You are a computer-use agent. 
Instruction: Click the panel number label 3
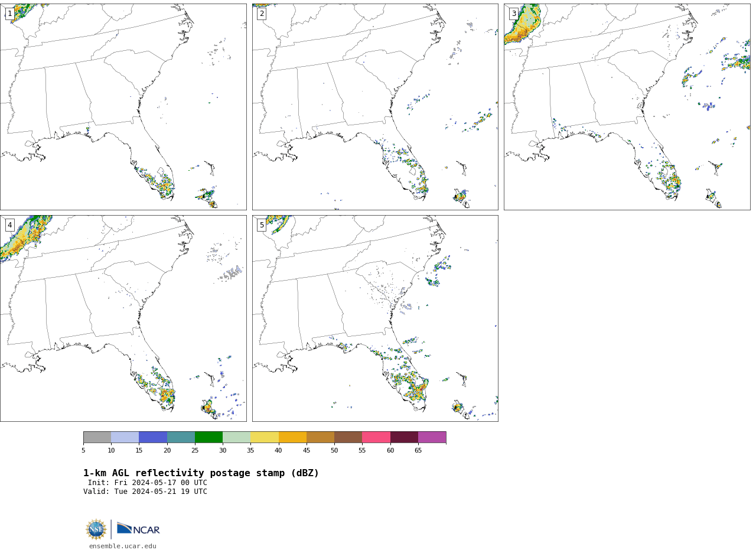pos(514,14)
